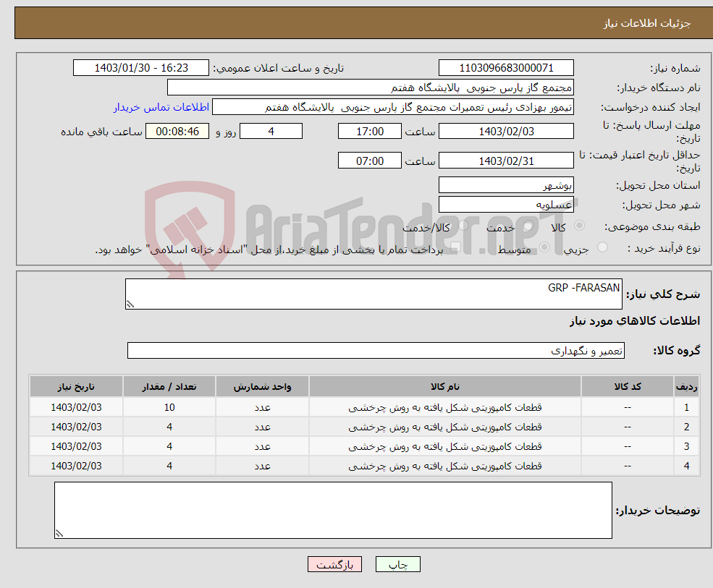Click the need date 1403/02/03 in row 2
This screenshot has height=588, width=713.
[77, 427]
